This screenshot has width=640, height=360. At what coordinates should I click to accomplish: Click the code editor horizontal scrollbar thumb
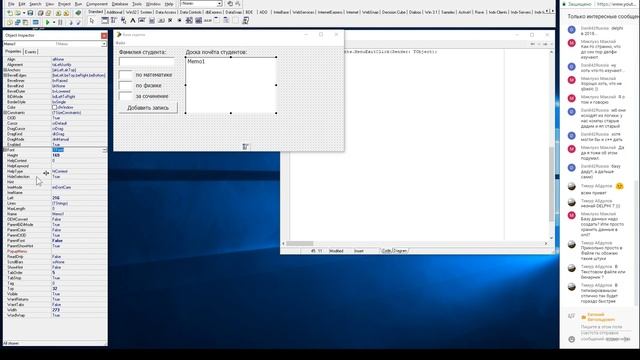(300, 243)
